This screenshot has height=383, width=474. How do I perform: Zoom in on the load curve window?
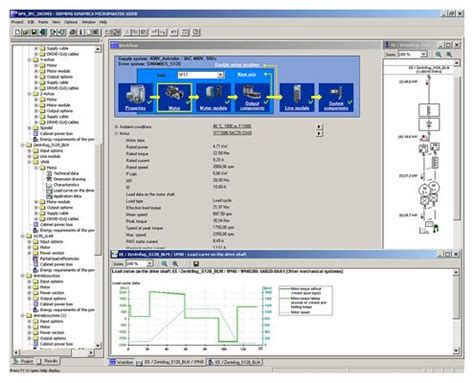click(164, 263)
